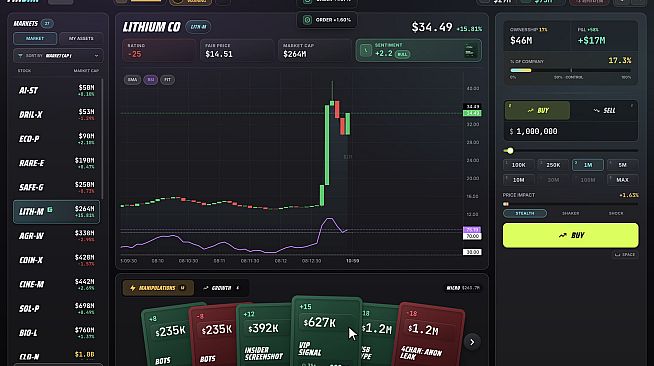Toggle the SMA chart indicator
This screenshot has width=654, height=366.
tap(132, 80)
